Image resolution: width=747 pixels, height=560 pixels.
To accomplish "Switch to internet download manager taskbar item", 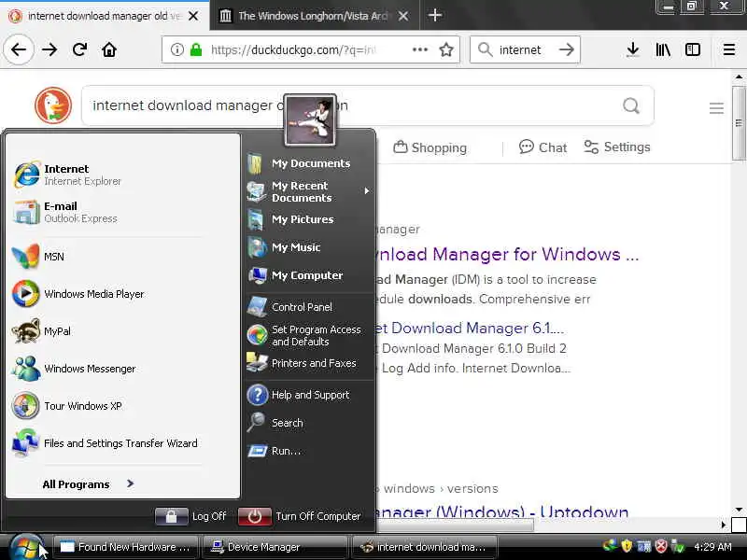I will (425, 547).
